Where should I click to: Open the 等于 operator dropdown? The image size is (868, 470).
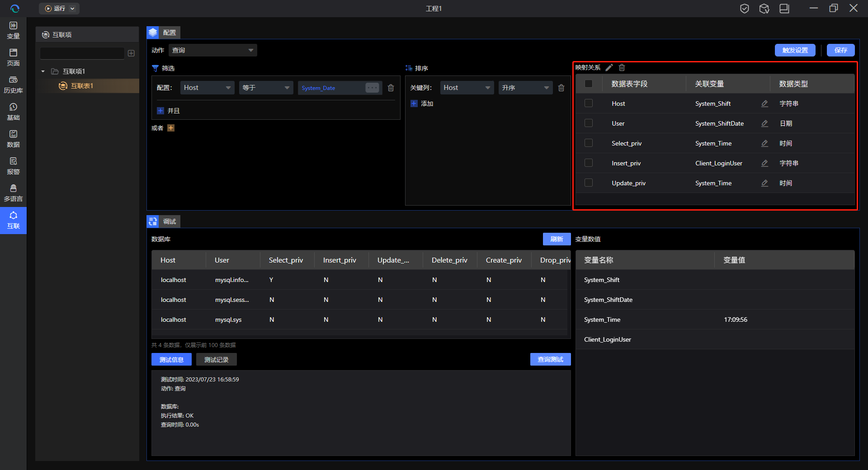(x=266, y=88)
